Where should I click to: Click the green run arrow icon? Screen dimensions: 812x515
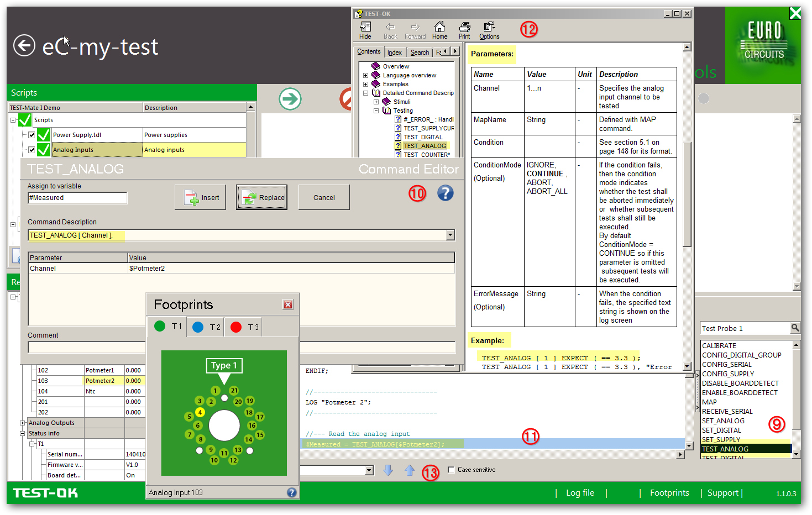290,99
